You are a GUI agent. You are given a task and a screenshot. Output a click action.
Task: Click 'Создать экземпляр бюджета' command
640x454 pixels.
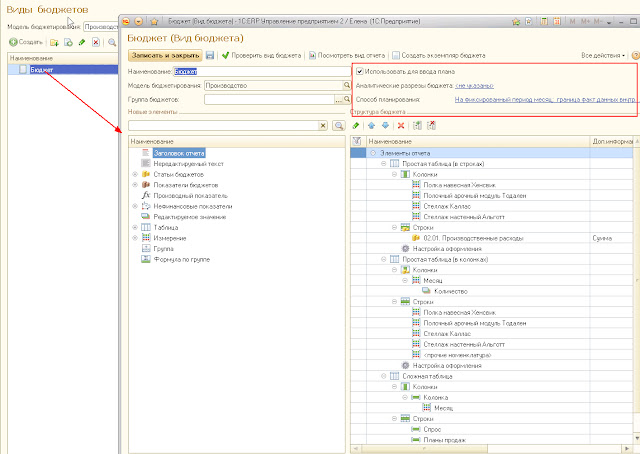tap(439, 55)
